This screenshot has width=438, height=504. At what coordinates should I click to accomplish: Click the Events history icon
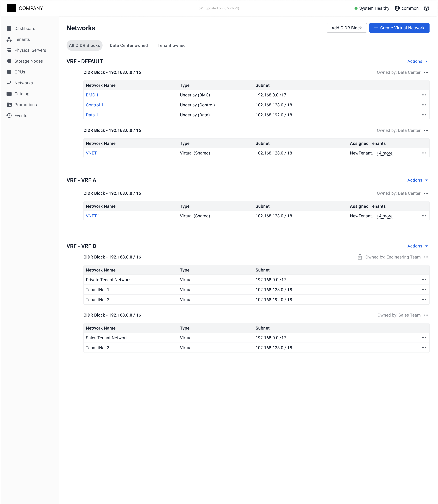(x=9, y=115)
